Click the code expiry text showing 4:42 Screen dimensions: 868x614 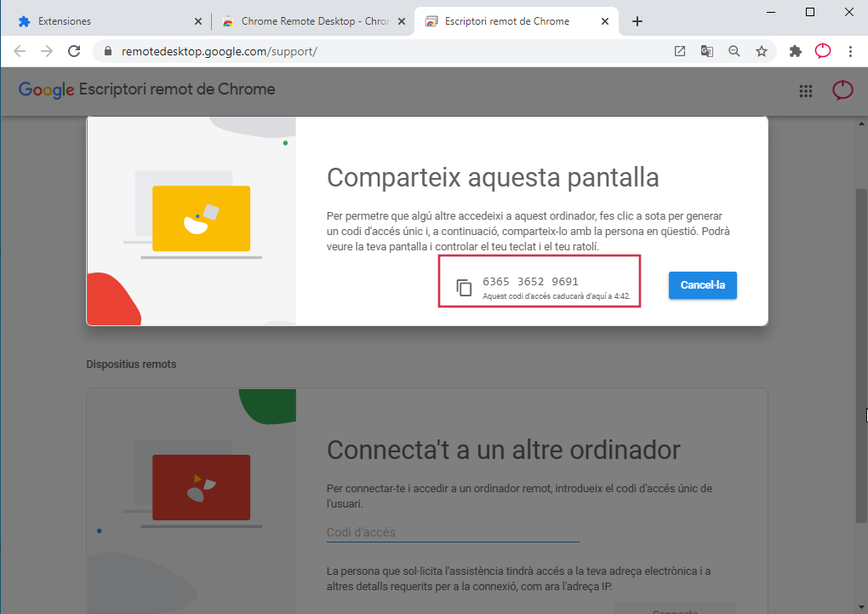click(557, 296)
